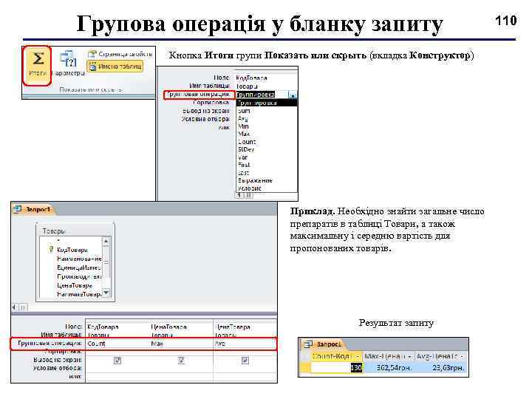This screenshot has width=532, height=399.
Task: Toggle Вывод на экран checkbox for Avg column
Action: [245, 361]
